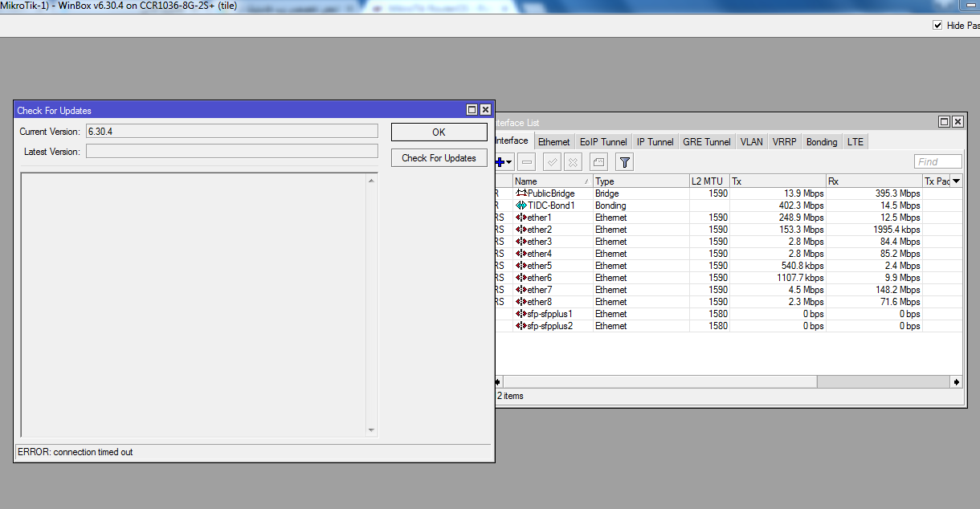Click the Rx column header
The width and height of the screenshot is (980, 509).
tap(874, 181)
